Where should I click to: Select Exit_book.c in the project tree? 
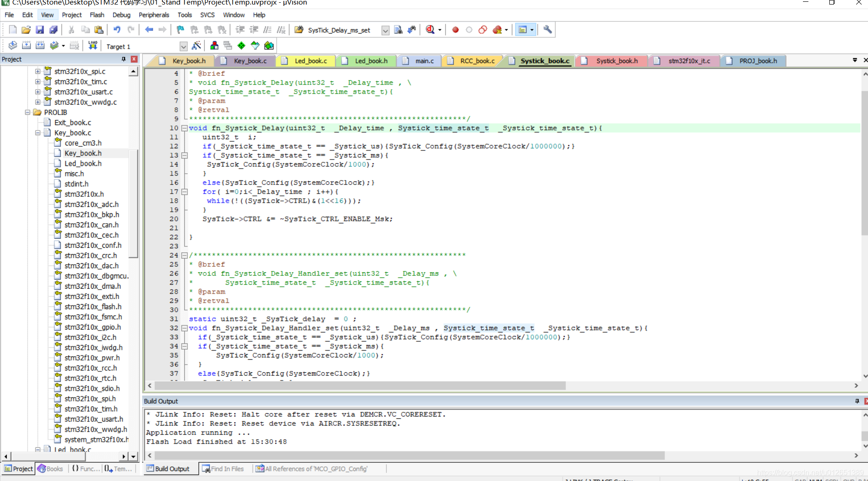pyautogui.click(x=73, y=123)
